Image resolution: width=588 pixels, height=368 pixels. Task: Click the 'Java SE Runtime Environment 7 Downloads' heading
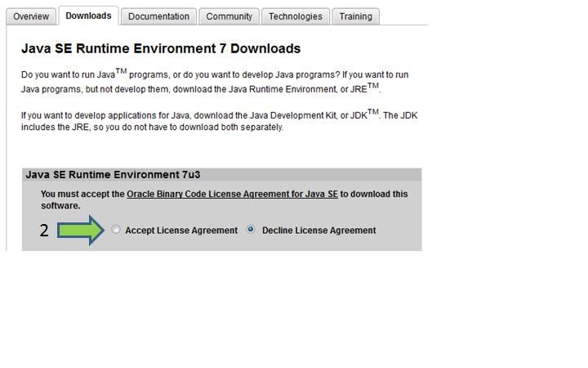pyautogui.click(x=161, y=48)
